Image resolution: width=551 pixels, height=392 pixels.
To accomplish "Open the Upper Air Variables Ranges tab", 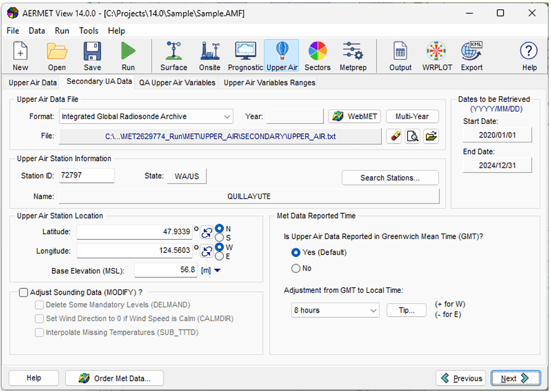I will click(x=269, y=83).
